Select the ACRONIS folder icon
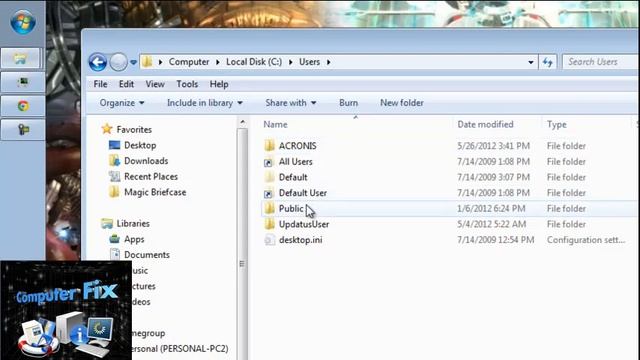The image size is (640, 360). tap(269, 146)
